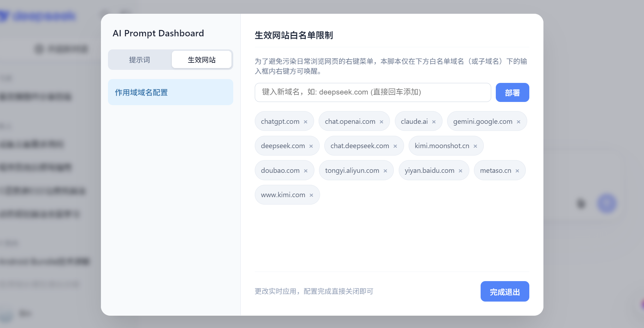This screenshot has width=644, height=328.
Task: Switch to the 提示词 tab
Action: pyautogui.click(x=140, y=60)
